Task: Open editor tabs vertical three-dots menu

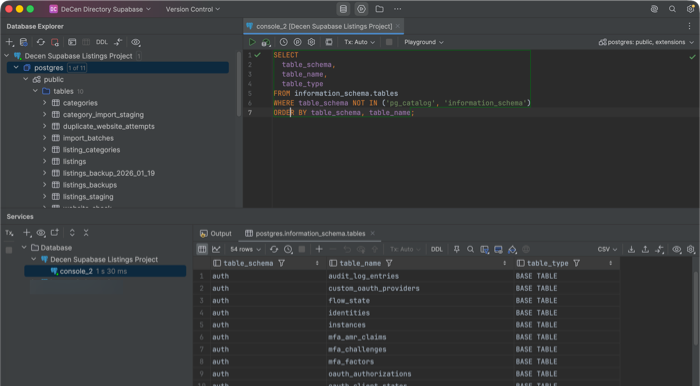Action: tap(689, 26)
